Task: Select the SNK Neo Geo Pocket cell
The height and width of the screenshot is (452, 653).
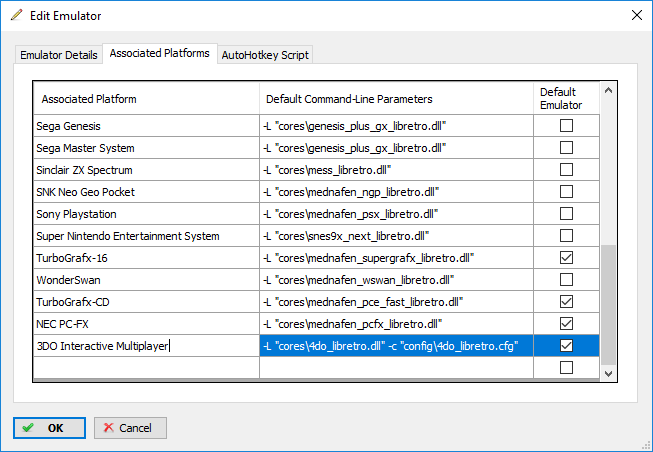Action: pyautogui.click(x=146, y=192)
